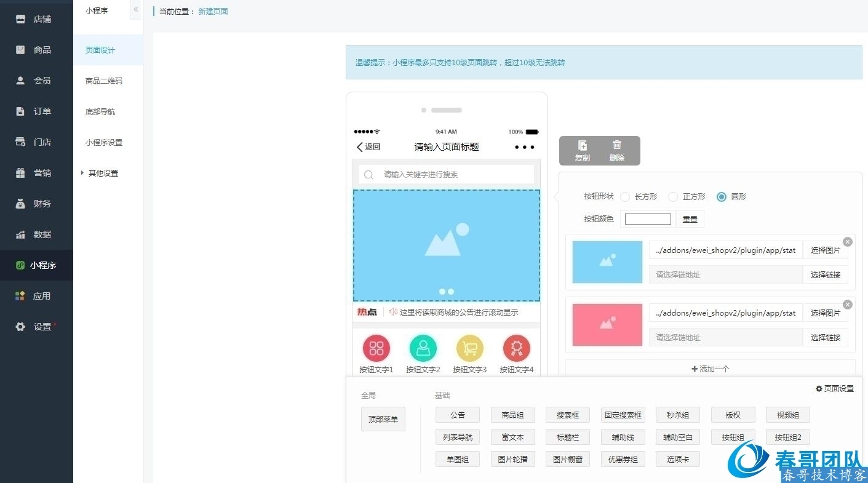Open 订单 in the sidebar
868x483 pixels.
coord(36,111)
